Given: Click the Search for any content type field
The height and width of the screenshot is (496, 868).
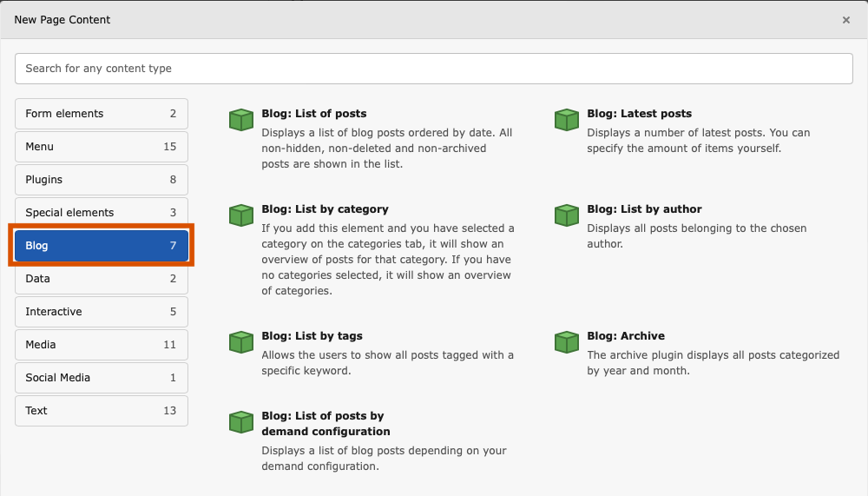Looking at the screenshot, I should pyautogui.click(x=433, y=69).
